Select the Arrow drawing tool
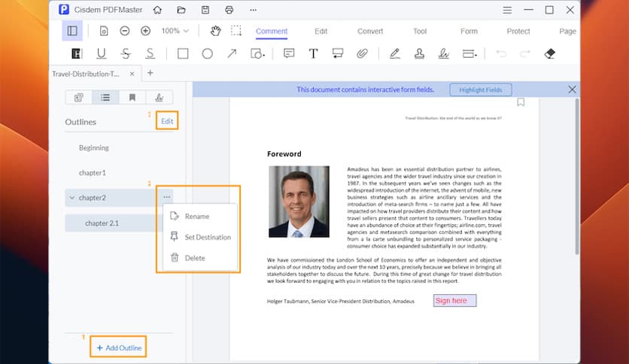 pos(232,53)
